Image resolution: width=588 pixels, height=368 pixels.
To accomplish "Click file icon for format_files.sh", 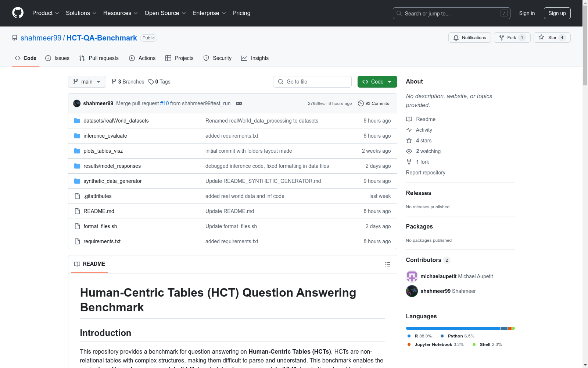I will click(77, 226).
